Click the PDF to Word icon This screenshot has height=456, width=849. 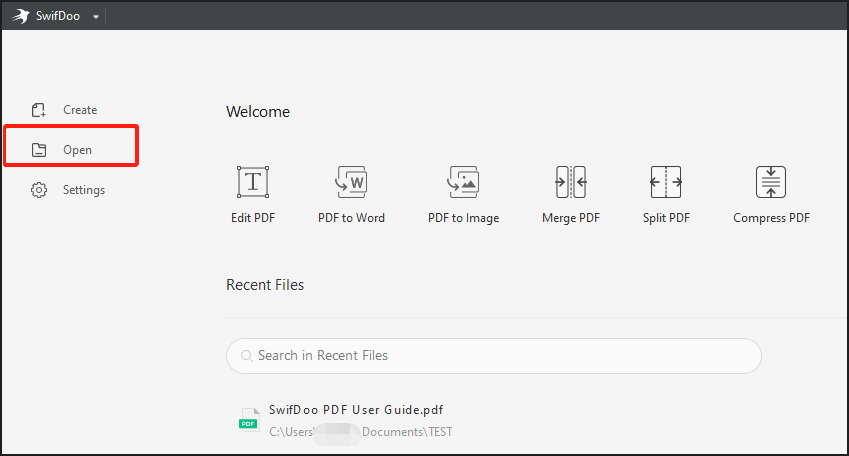coord(351,182)
